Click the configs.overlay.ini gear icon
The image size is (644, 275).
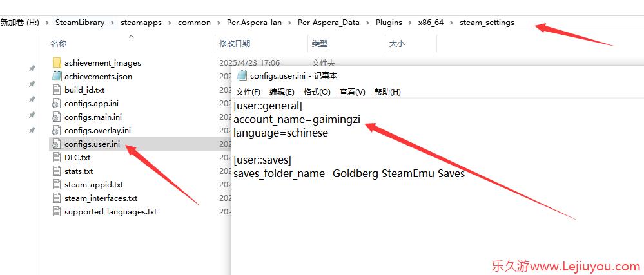57,131
